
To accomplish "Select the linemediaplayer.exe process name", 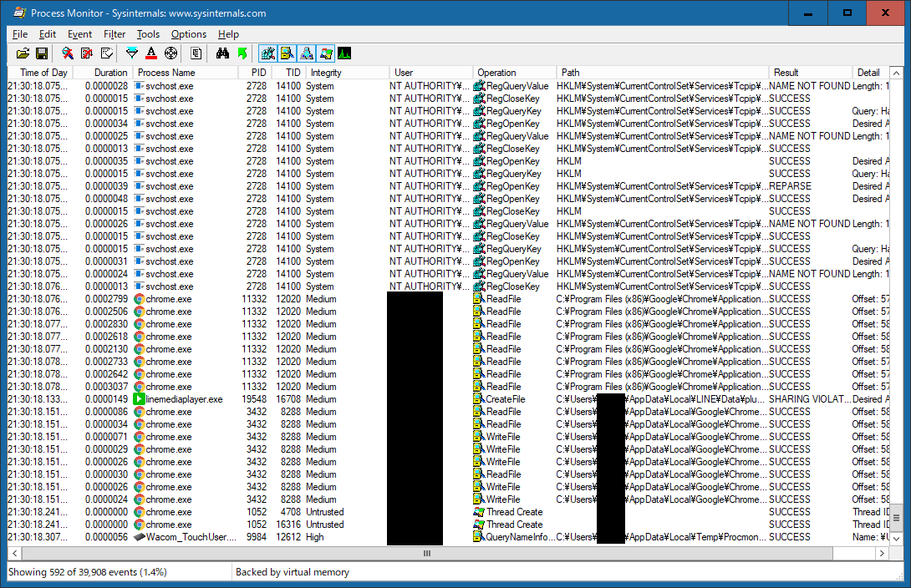I will tap(184, 399).
